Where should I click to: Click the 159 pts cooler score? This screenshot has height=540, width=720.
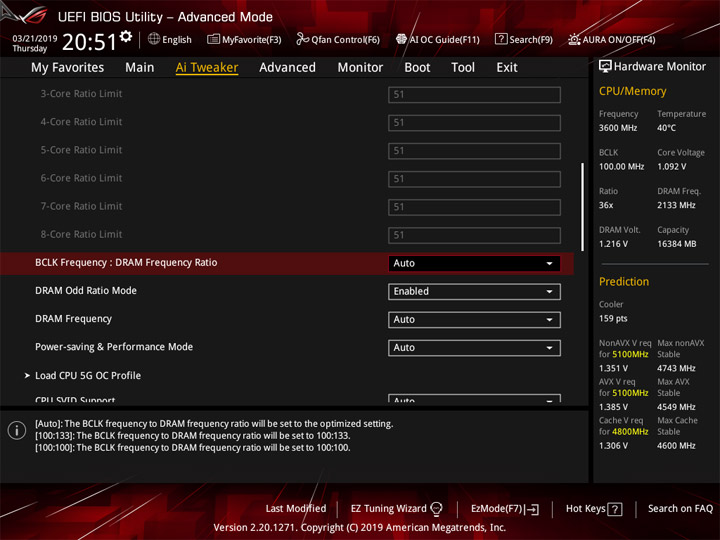(x=613, y=319)
